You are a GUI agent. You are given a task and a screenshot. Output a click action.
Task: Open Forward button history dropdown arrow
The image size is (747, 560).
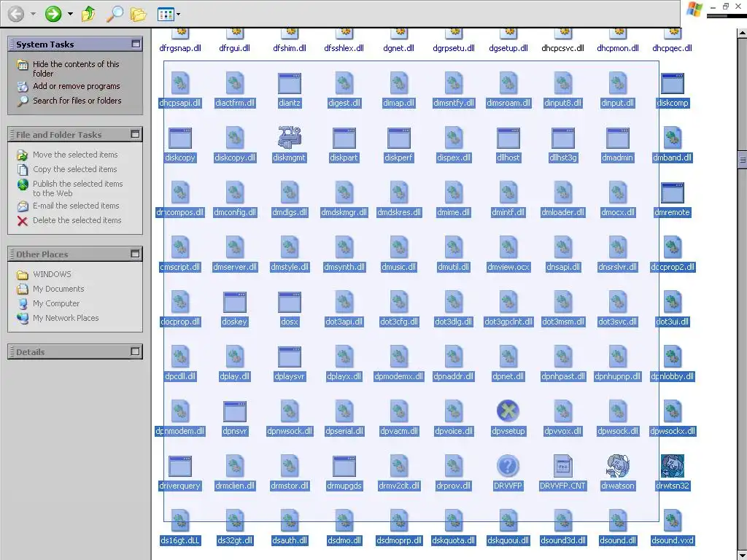[70, 14]
